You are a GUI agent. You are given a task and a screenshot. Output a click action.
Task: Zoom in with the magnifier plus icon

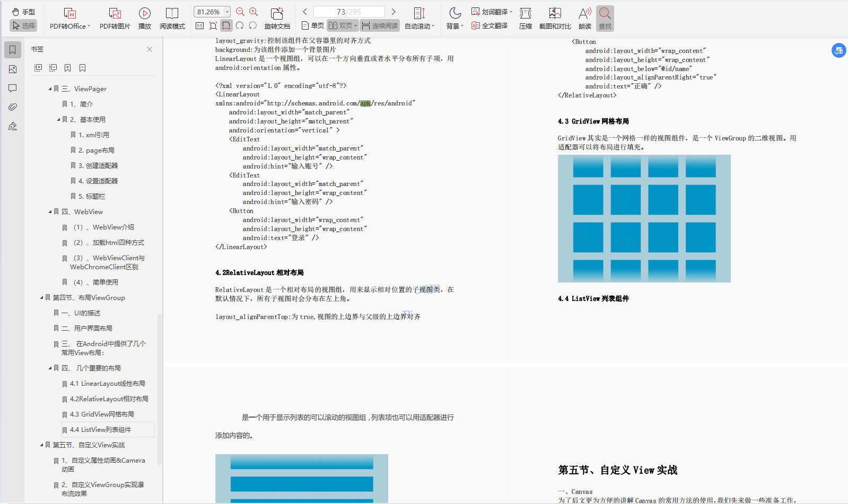click(253, 12)
